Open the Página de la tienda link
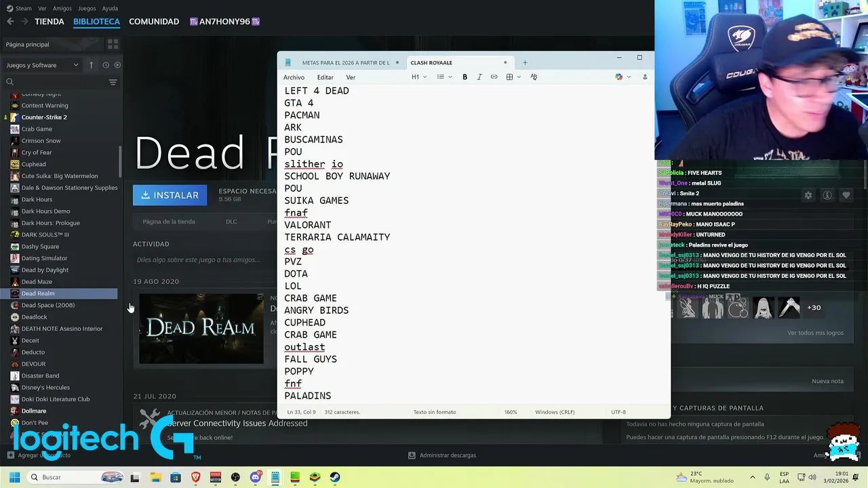This screenshot has width=868, height=488. coord(169,222)
